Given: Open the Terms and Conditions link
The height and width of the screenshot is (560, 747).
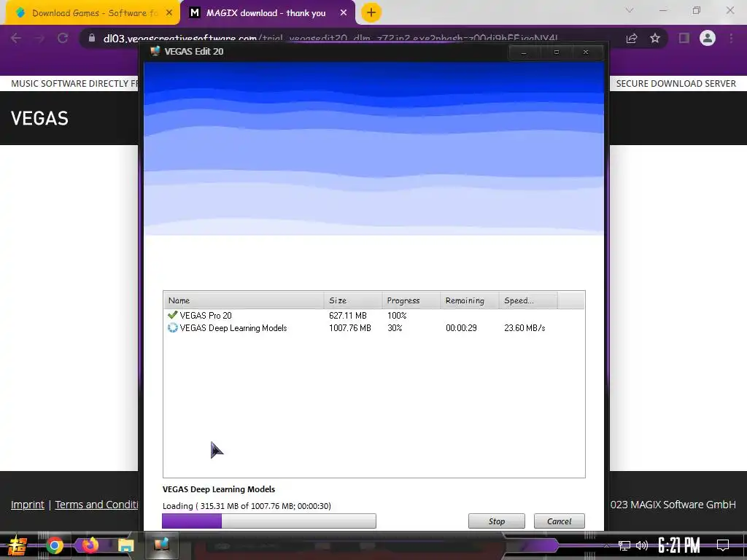Looking at the screenshot, I should pos(96,505).
